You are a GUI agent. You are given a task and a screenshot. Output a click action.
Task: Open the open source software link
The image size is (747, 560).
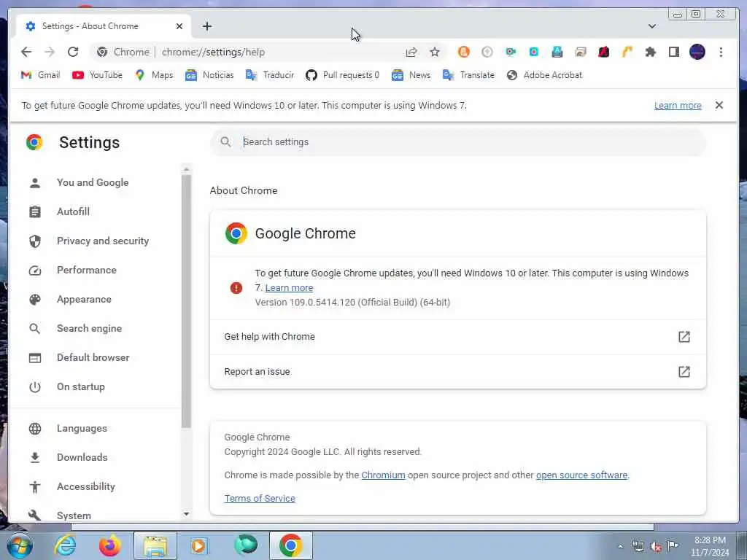581,475
